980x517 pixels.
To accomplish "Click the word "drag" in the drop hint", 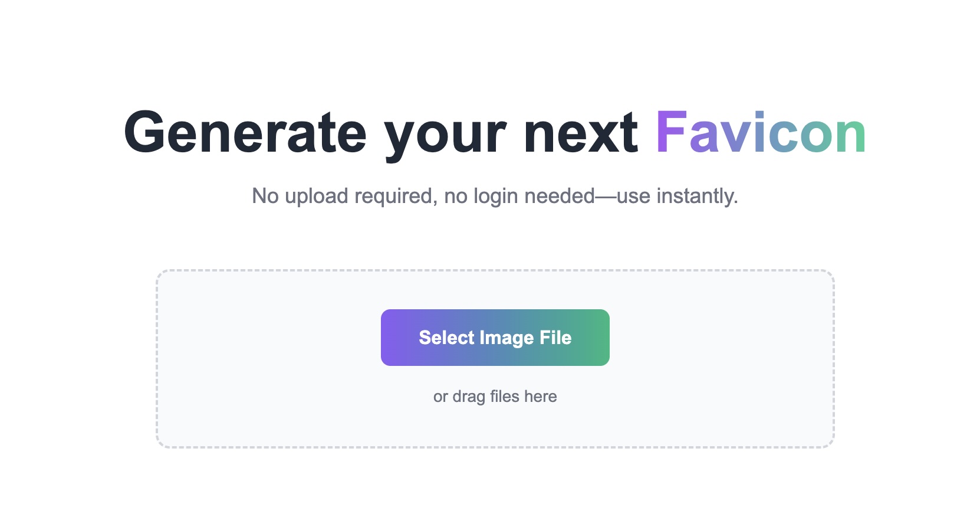I will (x=469, y=397).
